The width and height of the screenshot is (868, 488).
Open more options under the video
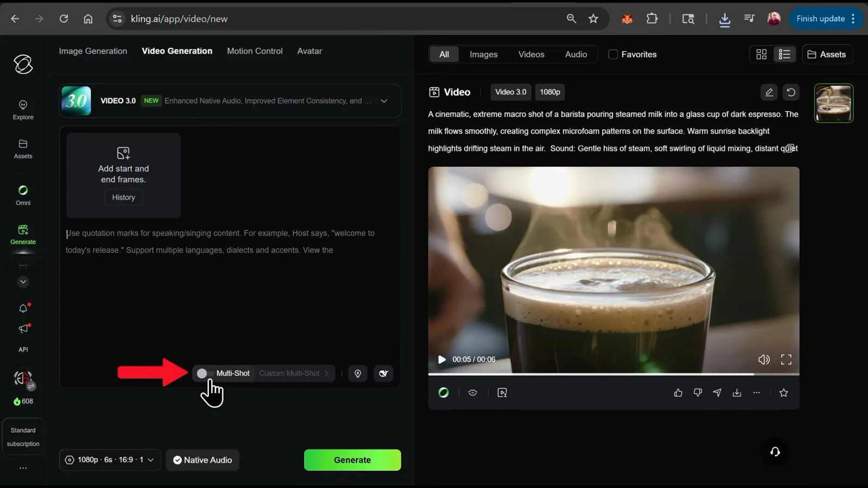pyautogui.click(x=756, y=393)
